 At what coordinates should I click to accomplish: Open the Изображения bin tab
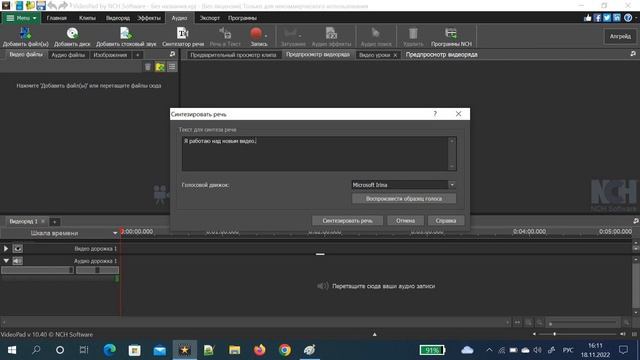click(x=110, y=55)
